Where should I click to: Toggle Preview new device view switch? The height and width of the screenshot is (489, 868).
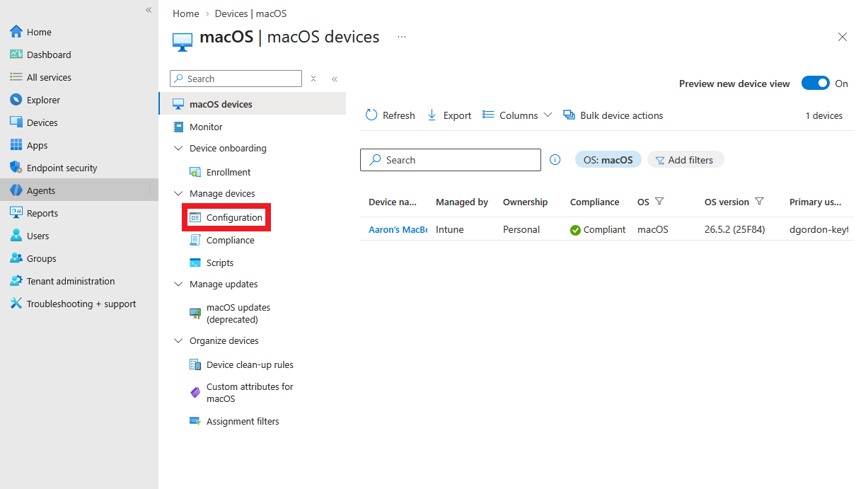[x=815, y=84]
